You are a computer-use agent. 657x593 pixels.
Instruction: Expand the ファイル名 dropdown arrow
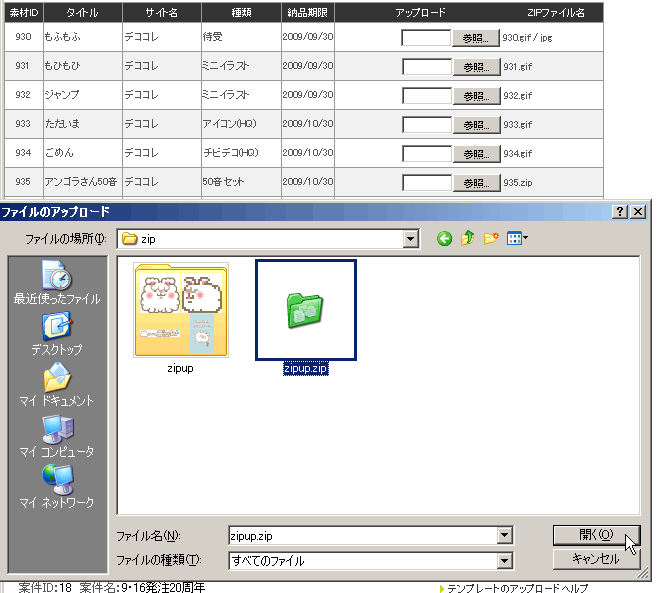tap(504, 535)
